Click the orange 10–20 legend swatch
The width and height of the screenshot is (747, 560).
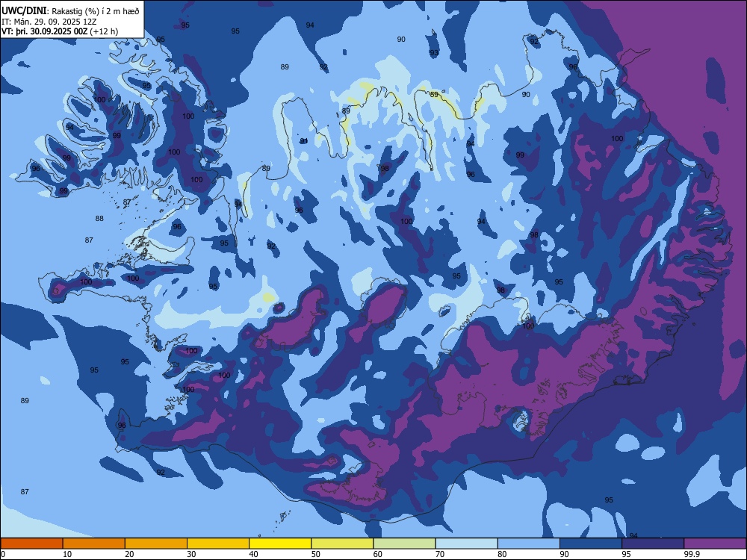point(94,544)
